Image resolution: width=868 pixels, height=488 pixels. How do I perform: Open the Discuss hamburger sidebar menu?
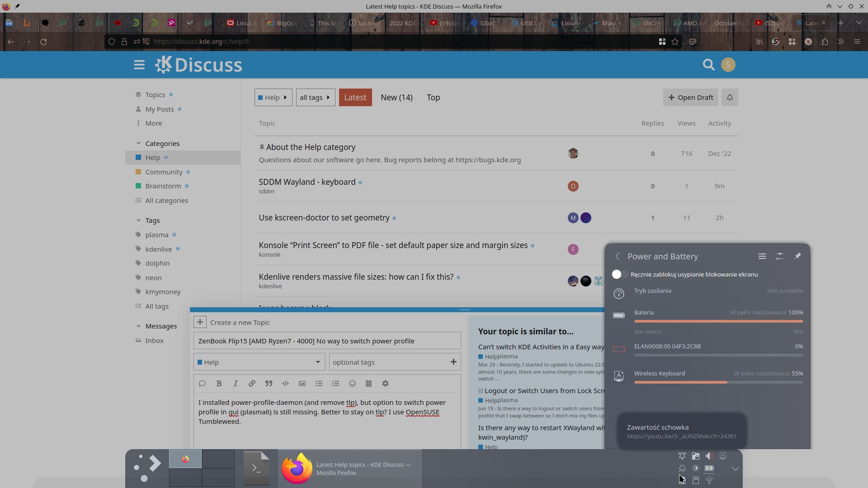139,65
